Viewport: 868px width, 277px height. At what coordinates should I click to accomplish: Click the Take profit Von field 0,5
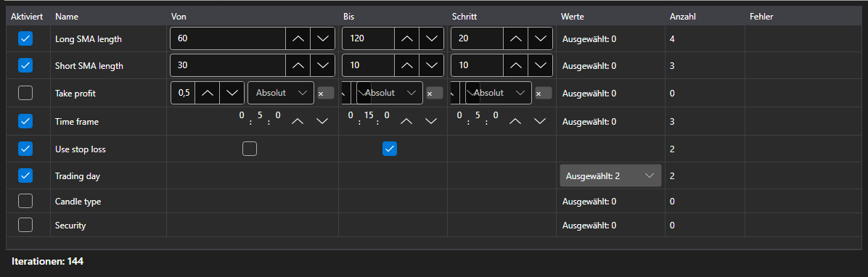pos(183,93)
